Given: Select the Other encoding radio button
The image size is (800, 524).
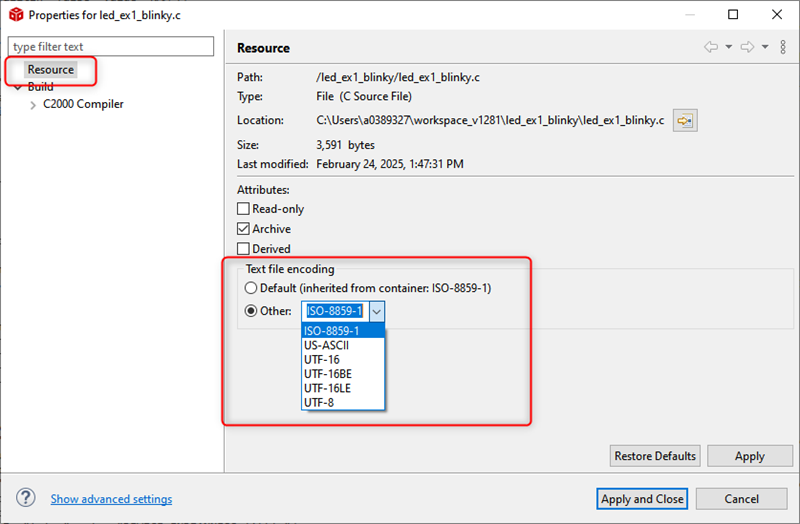Looking at the screenshot, I should coord(251,311).
